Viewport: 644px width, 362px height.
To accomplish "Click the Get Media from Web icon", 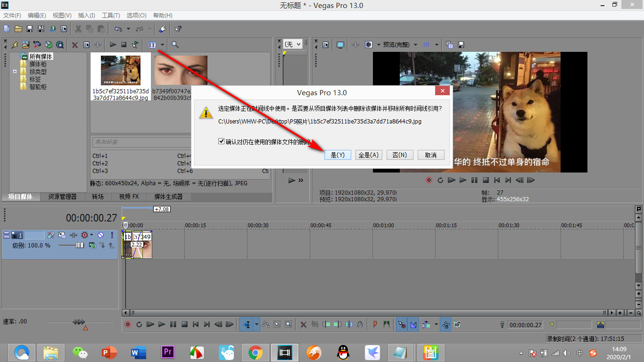I will pos(60,45).
